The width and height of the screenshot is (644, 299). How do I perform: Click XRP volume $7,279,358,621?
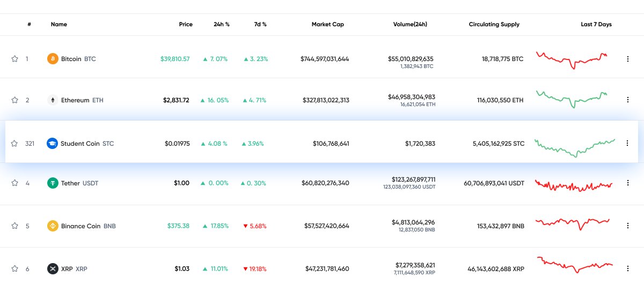pyautogui.click(x=415, y=265)
